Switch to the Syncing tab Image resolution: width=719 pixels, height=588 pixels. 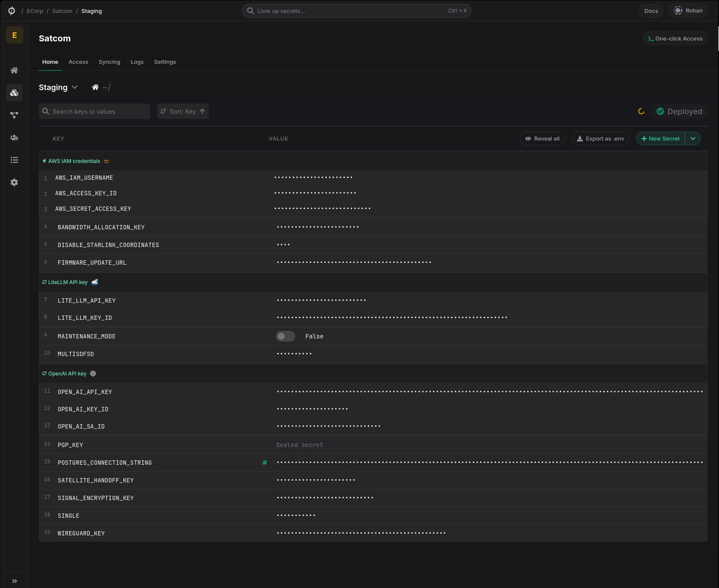click(110, 62)
